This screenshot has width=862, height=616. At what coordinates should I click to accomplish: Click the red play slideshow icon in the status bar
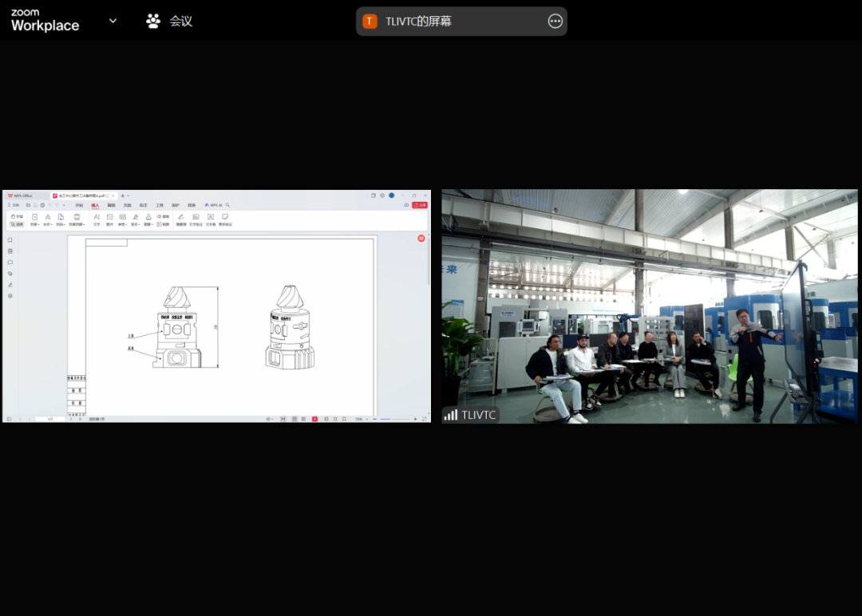click(x=314, y=419)
